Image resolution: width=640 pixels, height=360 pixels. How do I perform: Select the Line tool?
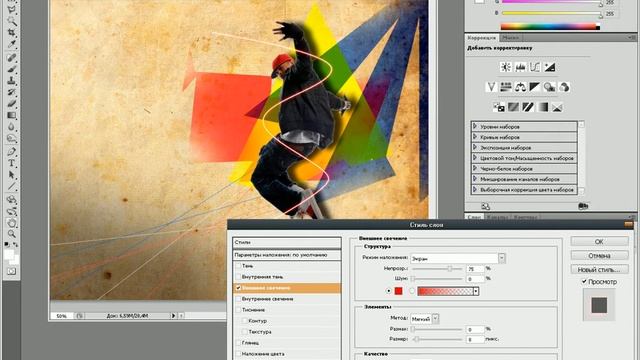[12, 187]
